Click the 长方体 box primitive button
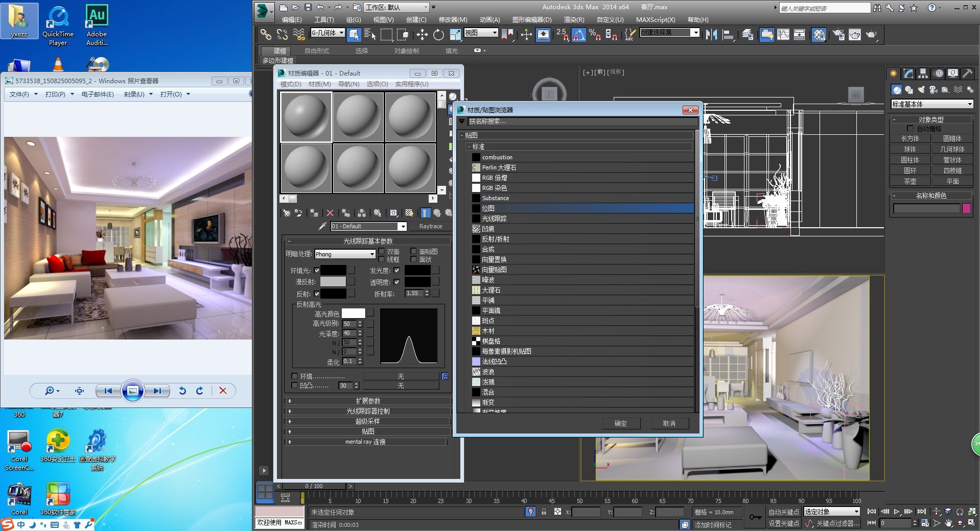Image resolution: width=980 pixels, height=531 pixels. pyautogui.click(x=910, y=138)
